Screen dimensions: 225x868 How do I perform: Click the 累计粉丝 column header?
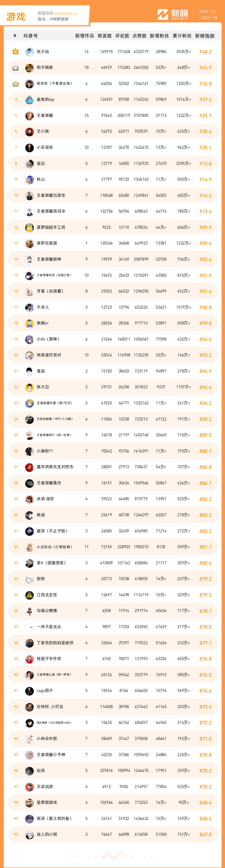(x=182, y=36)
